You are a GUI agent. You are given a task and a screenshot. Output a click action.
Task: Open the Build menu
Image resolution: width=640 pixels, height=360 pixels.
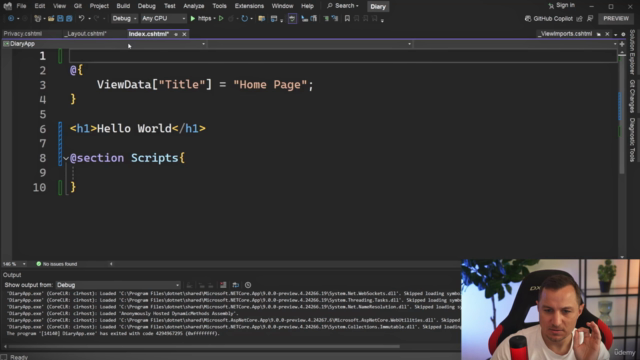click(x=123, y=6)
